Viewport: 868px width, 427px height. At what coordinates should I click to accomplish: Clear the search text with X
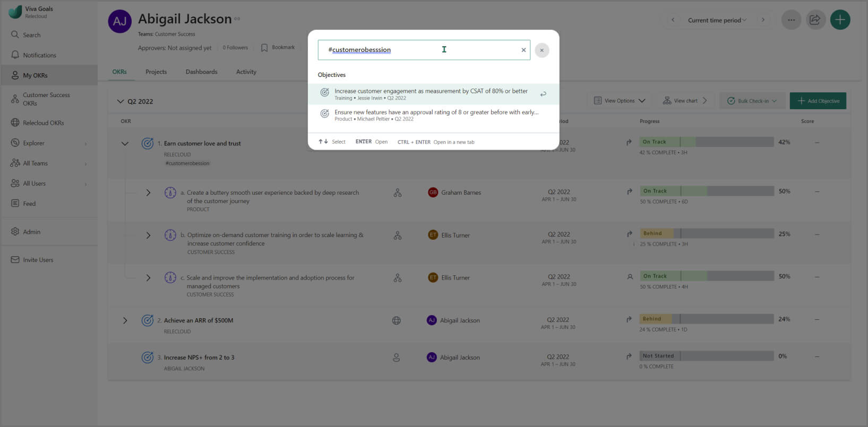(x=523, y=50)
